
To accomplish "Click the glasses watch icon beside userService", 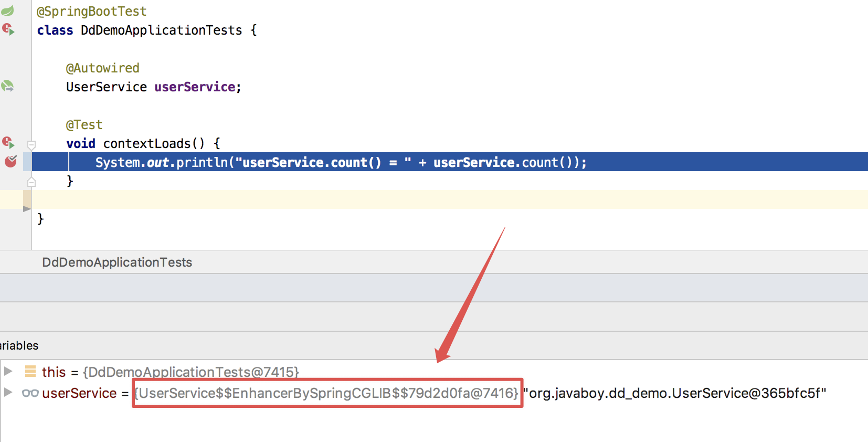I will [30, 393].
